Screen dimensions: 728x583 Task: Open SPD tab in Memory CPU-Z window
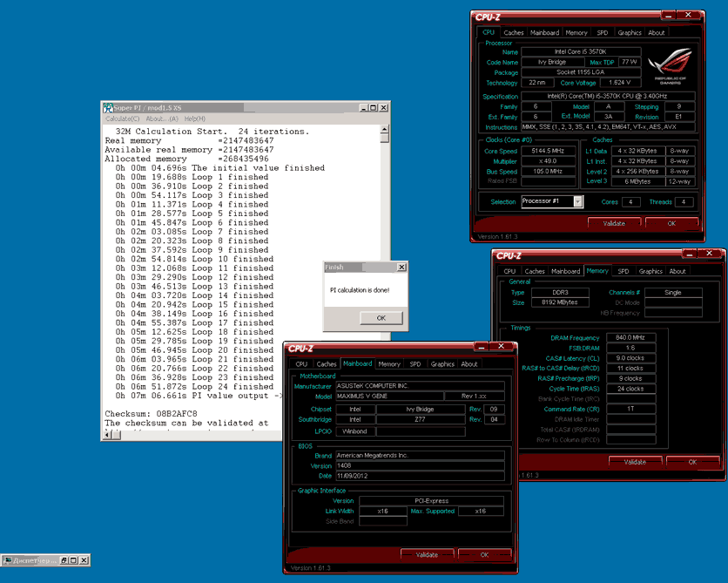(624, 271)
